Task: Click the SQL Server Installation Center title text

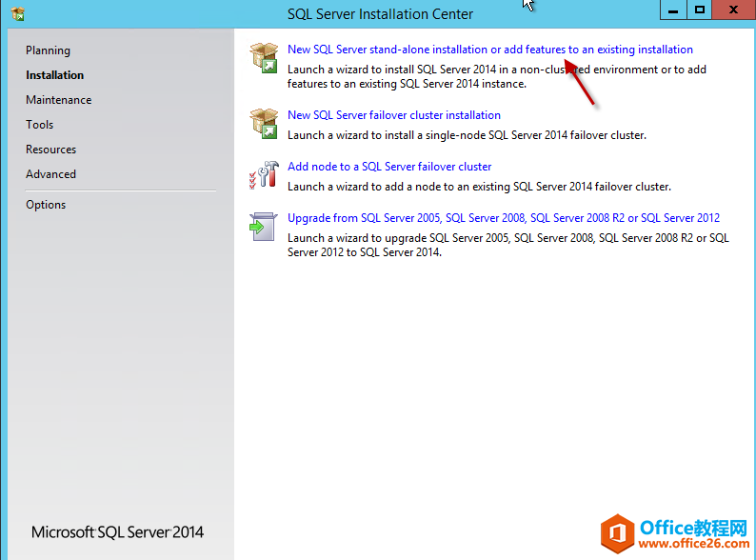Action: tap(380, 14)
